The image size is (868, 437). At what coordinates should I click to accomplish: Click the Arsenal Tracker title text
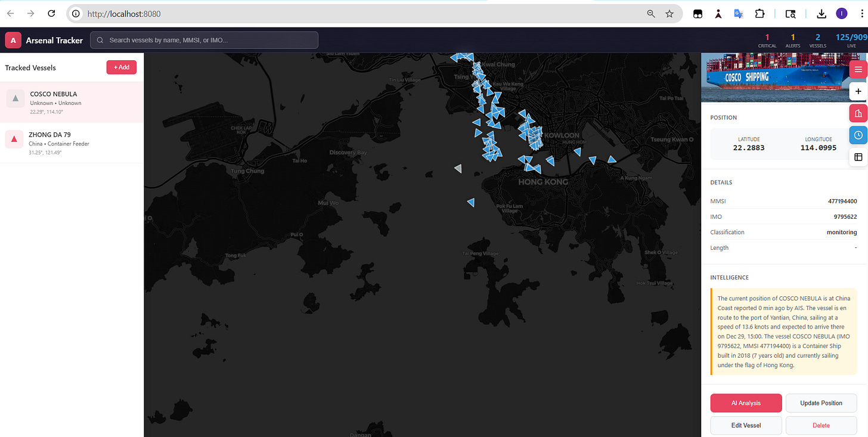coord(54,41)
